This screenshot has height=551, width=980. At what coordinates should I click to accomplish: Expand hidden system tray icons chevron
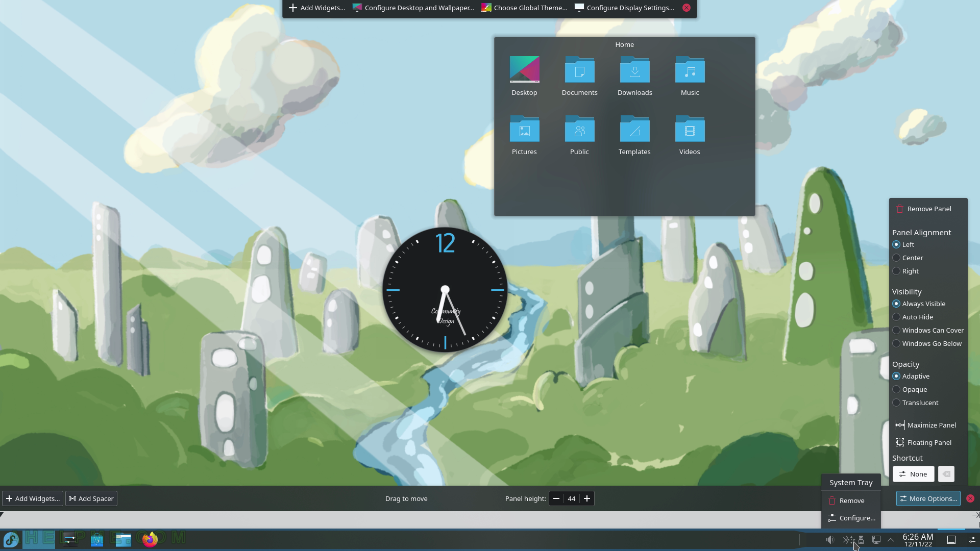(891, 540)
